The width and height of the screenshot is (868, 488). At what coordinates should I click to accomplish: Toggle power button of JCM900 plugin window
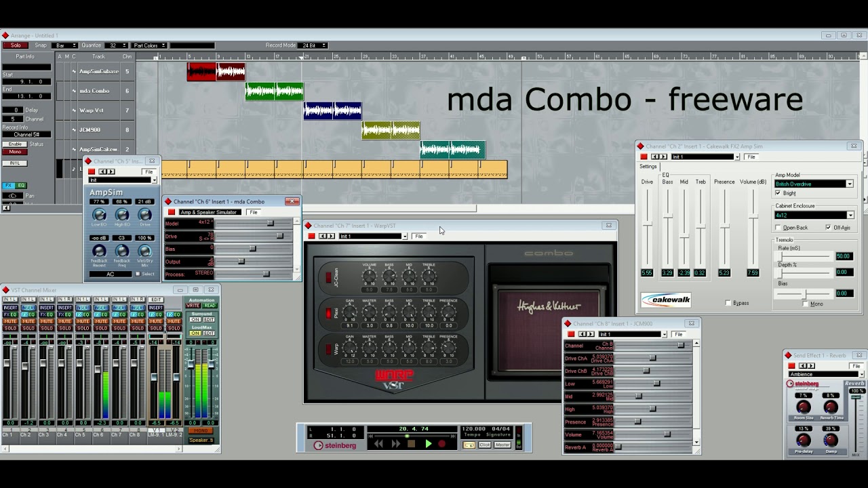tap(571, 334)
